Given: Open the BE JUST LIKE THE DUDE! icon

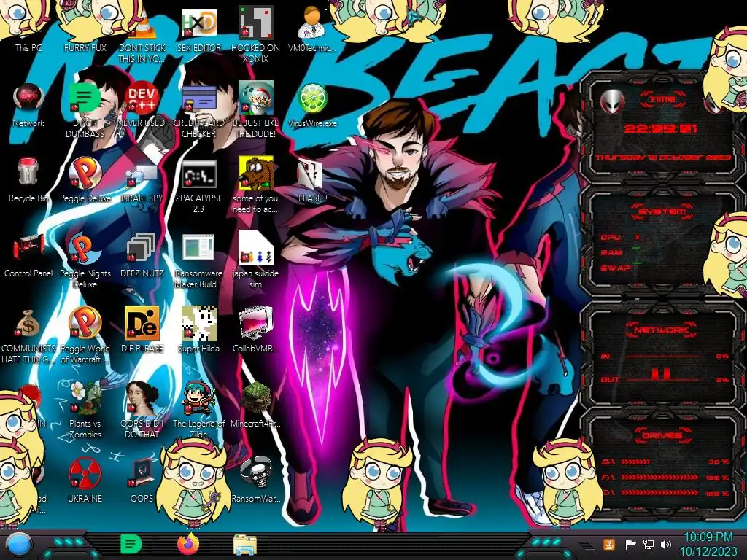Looking at the screenshot, I should [255, 111].
